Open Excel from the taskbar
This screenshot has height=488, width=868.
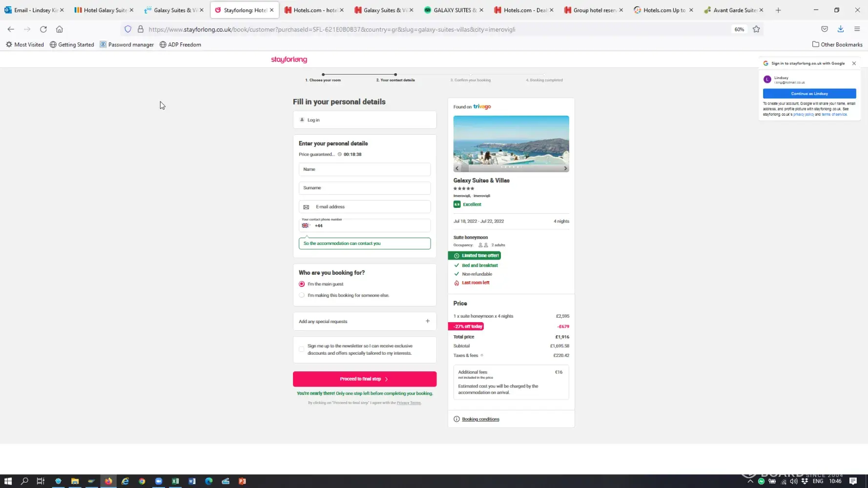(x=175, y=481)
